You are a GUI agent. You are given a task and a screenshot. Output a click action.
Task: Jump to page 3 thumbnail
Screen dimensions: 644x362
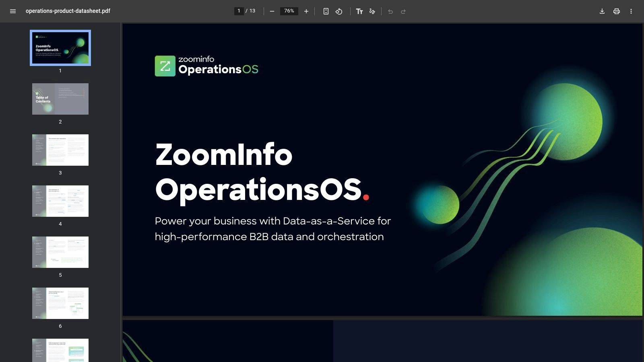(x=60, y=150)
